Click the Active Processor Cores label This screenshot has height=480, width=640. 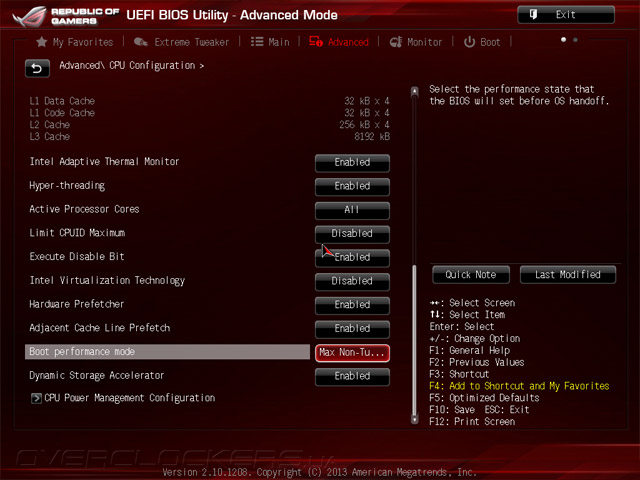[x=84, y=209]
